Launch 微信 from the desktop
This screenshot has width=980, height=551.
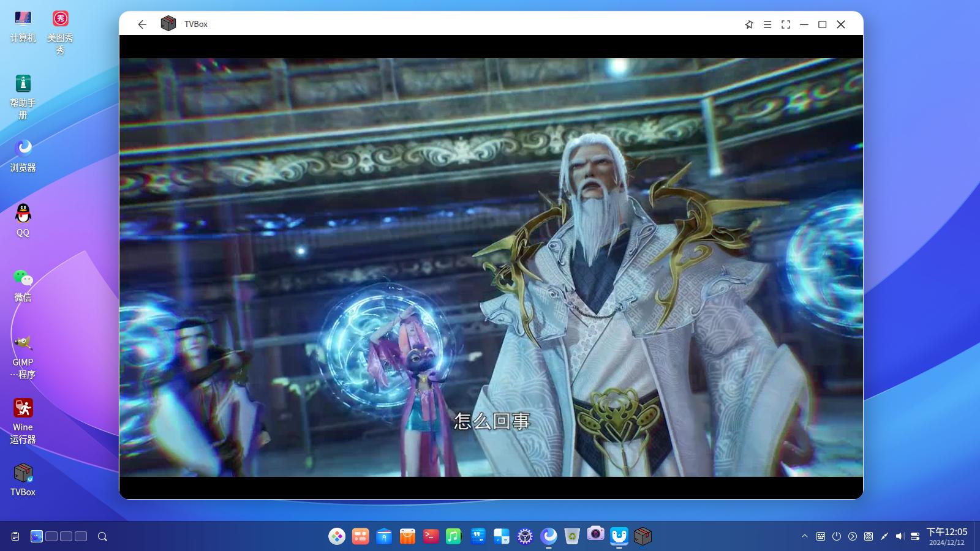click(x=23, y=285)
